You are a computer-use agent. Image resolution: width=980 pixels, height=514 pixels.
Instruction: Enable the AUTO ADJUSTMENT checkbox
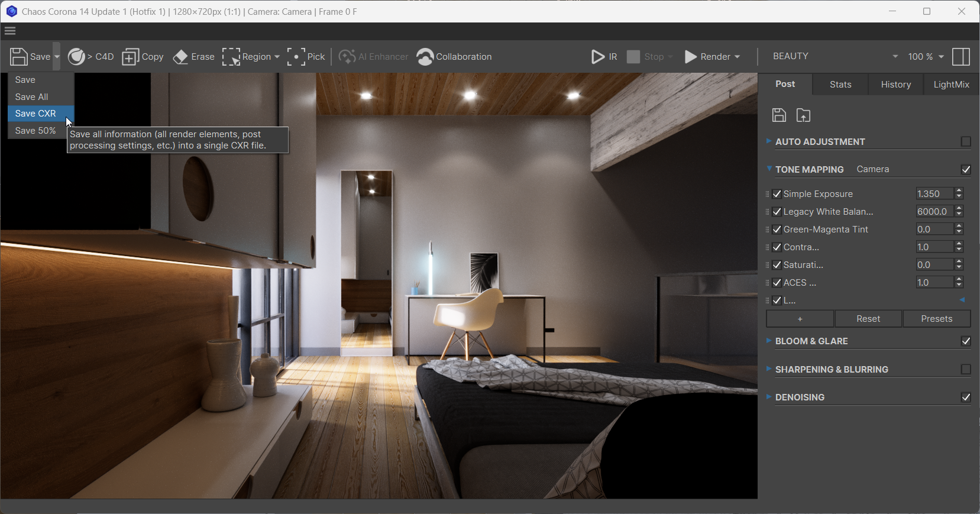click(x=966, y=141)
